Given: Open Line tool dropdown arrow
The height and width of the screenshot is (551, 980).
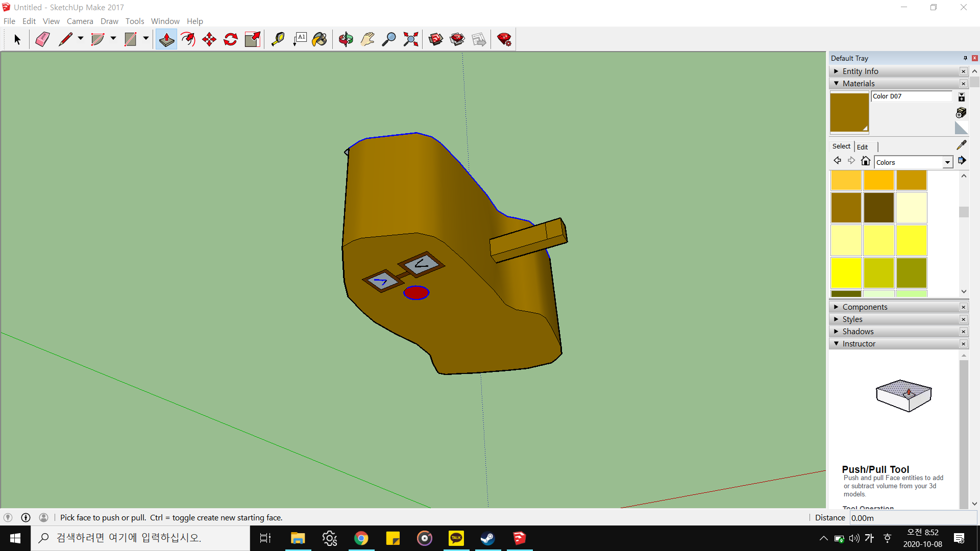Looking at the screenshot, I should click(x=81, y=38).
